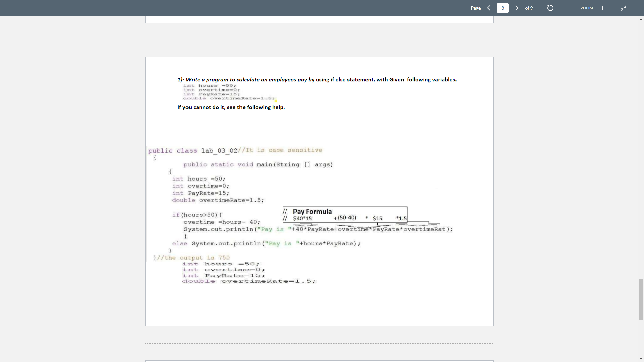The image size is (644, 362).
Task: Go to the previous page
Action: (x=489, y=8)
